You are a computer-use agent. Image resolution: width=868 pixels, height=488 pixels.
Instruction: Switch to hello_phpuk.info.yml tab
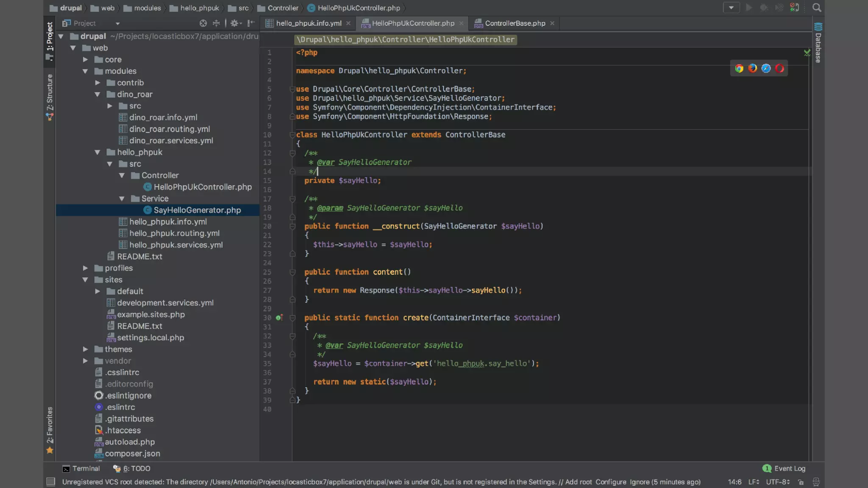tap(308, 23)
